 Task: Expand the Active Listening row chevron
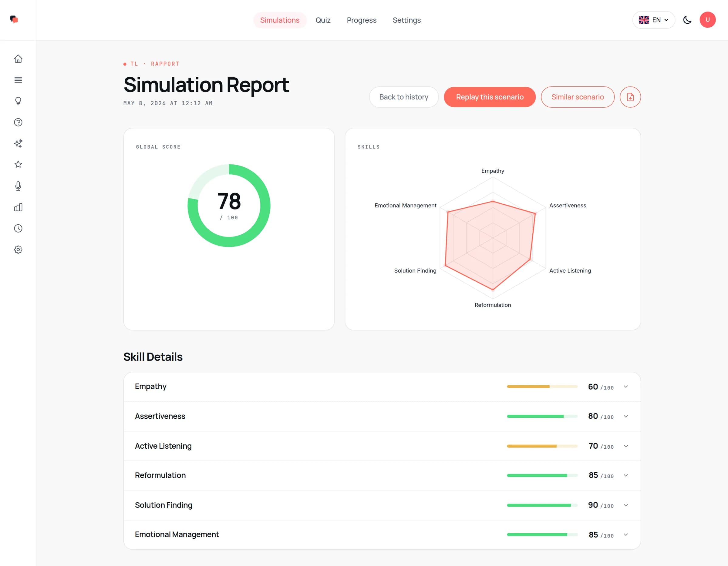(x=626, y=446)
